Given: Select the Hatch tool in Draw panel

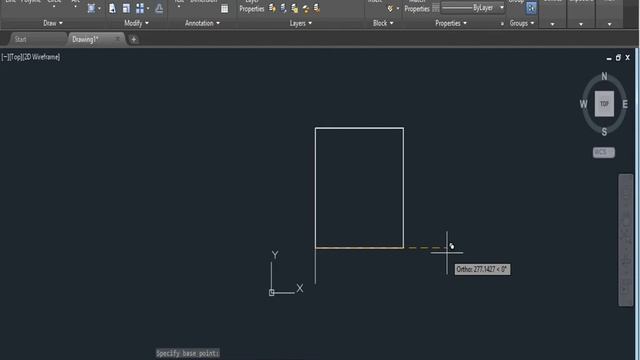Looking at the screenshot, I should click(91, 8).
